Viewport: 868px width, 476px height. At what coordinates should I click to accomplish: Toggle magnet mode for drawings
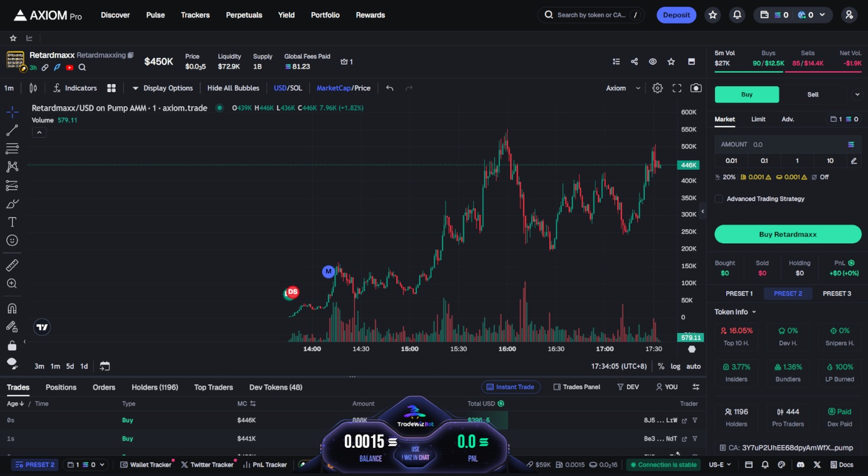[x=12, y=308]
